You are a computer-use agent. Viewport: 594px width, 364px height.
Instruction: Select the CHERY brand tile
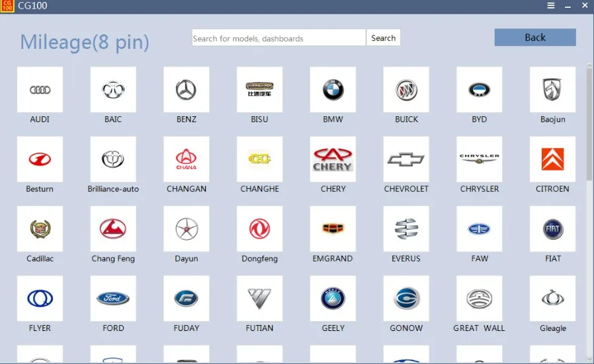333,159
